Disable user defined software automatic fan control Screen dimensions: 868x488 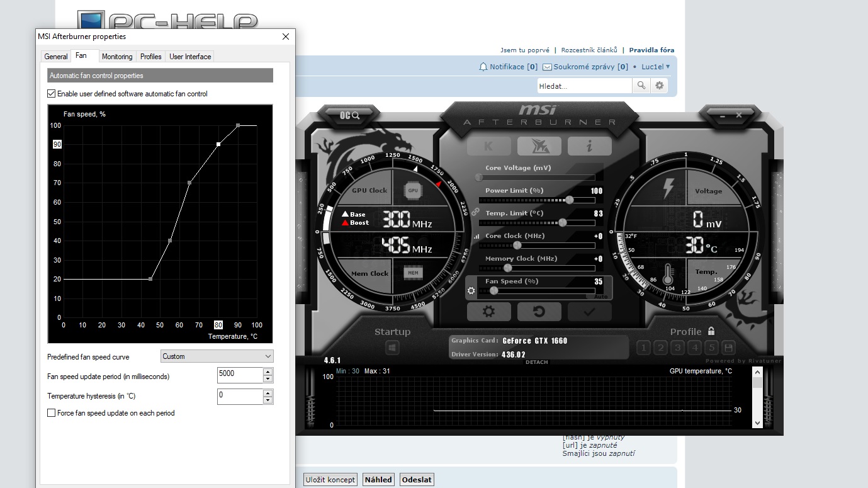[52, 94]
